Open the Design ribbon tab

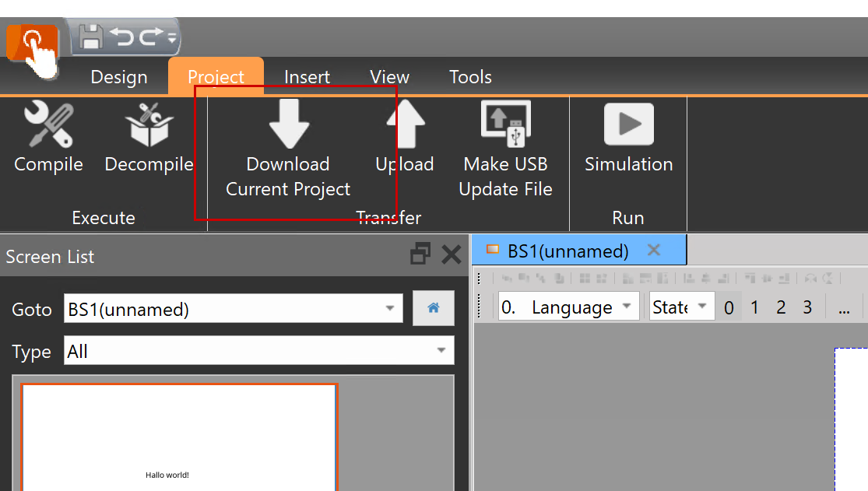118,77
